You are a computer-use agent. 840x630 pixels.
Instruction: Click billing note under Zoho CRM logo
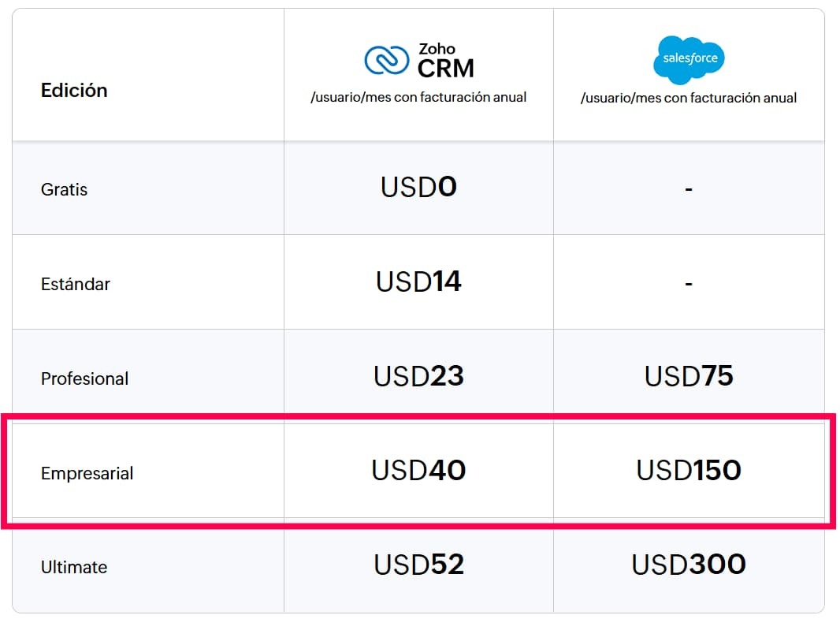[418, 97]
